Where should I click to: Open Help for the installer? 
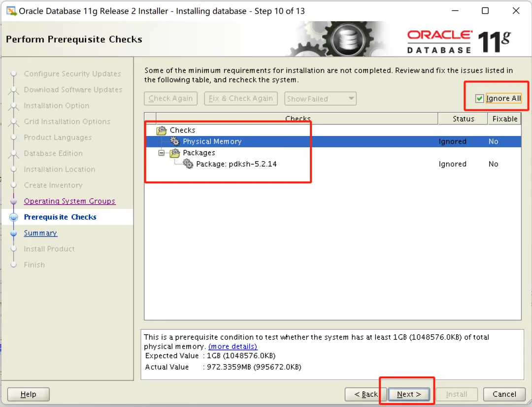click(x=28, y=394)
